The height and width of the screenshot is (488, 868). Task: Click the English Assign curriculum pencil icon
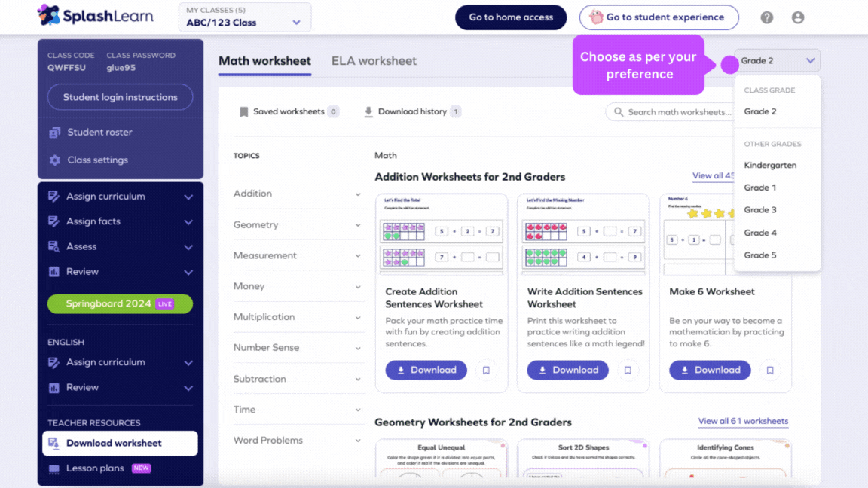53,362
